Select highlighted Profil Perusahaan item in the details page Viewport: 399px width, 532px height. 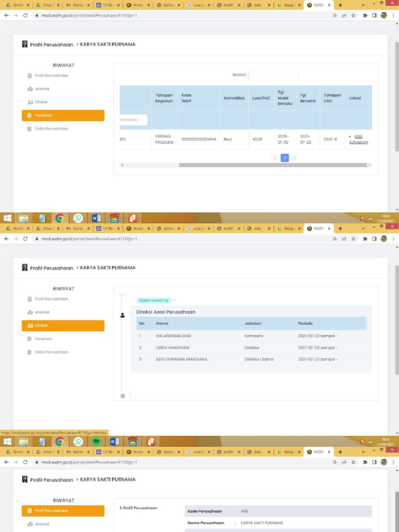(x=63, y=511)
